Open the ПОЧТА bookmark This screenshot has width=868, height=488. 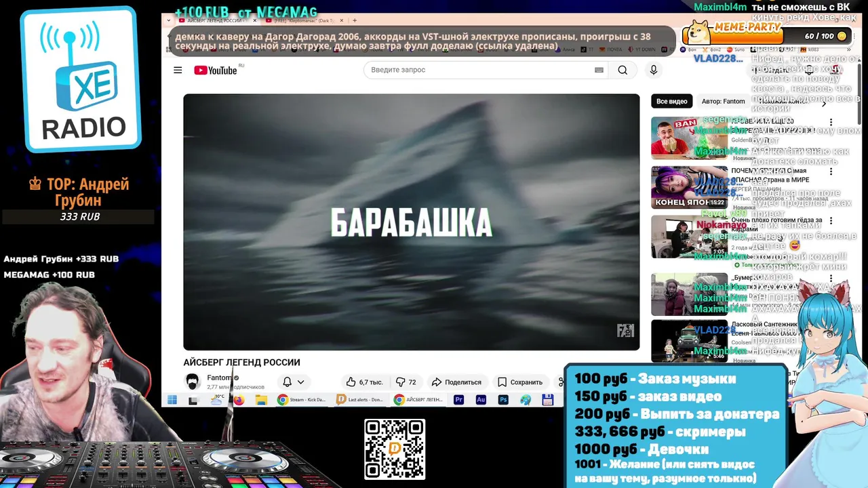tap(610, 49)
